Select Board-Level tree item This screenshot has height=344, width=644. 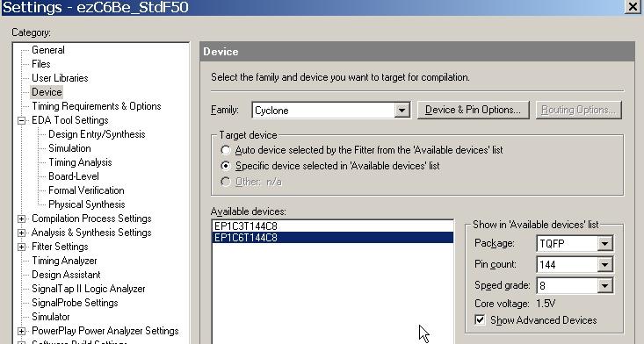coord(74,176)
